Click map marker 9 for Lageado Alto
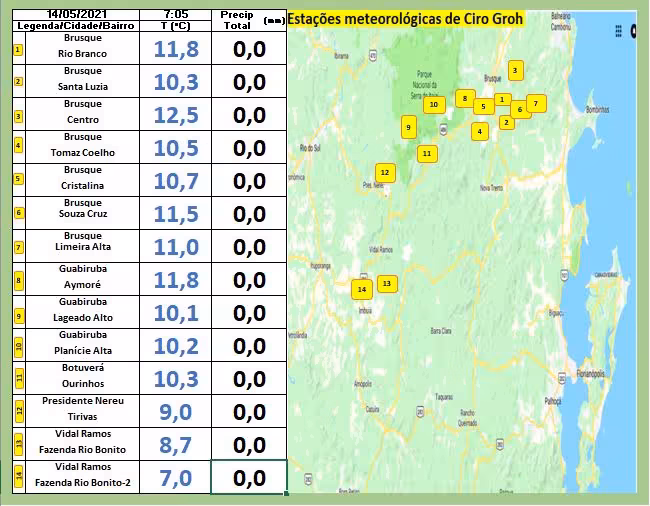The width and height of the screenshot is (650, 506). [409, 127]
